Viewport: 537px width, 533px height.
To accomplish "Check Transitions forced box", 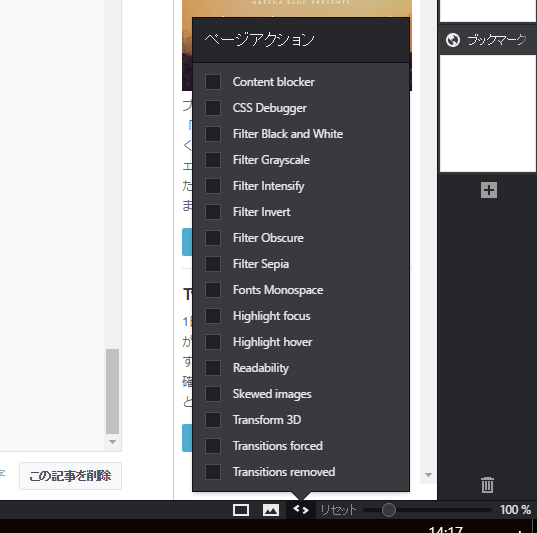I will click(213, 446).
